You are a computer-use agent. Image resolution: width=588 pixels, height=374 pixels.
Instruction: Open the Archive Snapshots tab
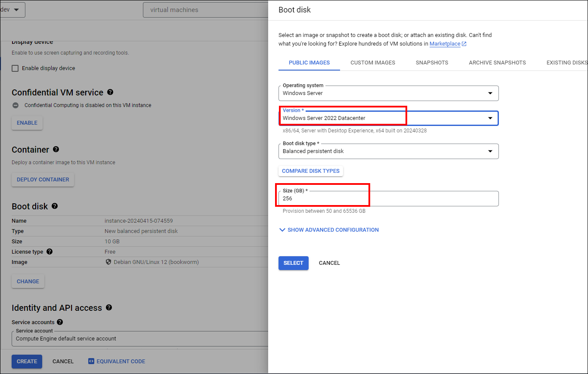497,63
